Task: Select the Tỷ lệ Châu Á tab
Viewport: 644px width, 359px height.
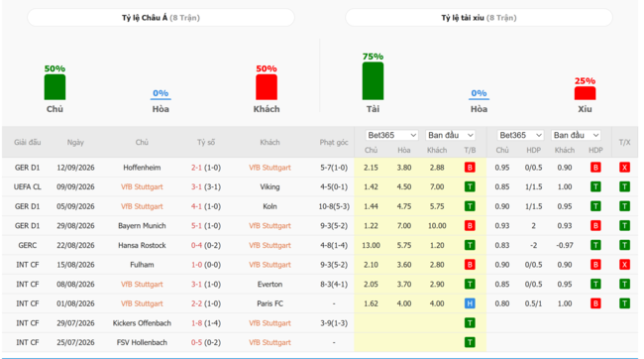Action: click(161, 18)
